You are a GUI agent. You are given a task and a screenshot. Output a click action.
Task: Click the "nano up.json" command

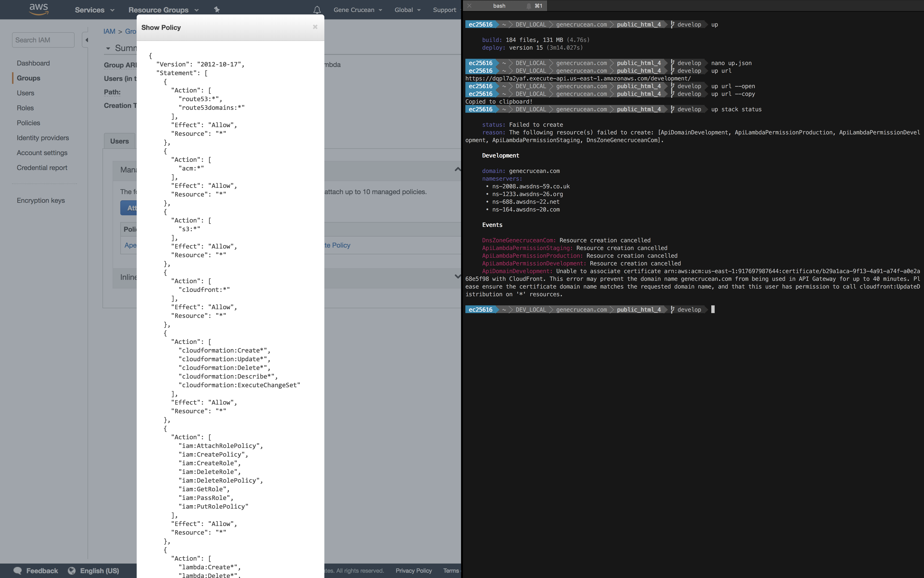[x=731, y=63]
